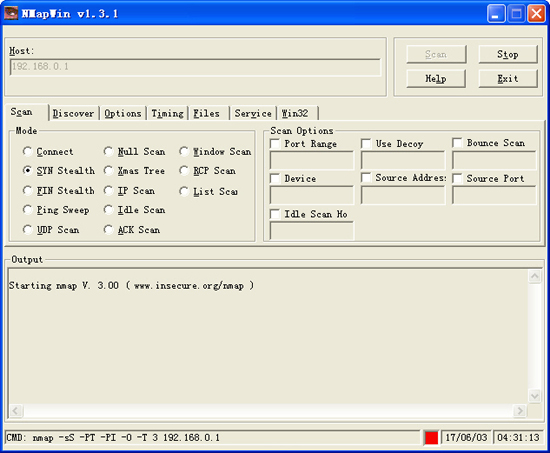The height and width of the screenshot is (453, 550).
Task: Enable the Source Port checkbox
Action: (x=457, y=178)
